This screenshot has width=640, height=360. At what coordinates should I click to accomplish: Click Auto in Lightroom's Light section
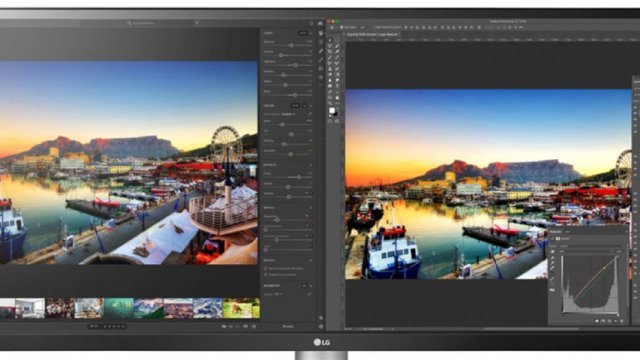coord(303,33)
